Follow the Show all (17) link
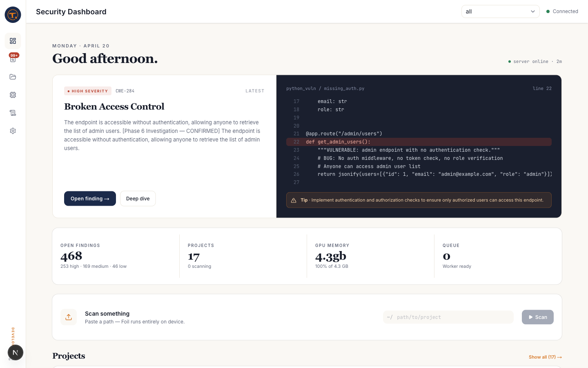This screenshot has width=588, height=368. pyautogui.click(x=545, y=357)
